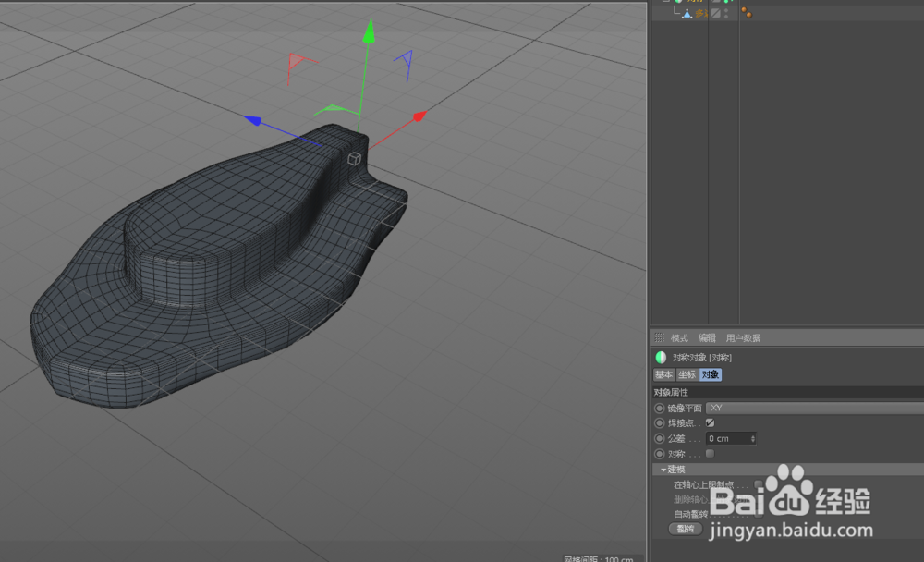This screenshot has width=924, height=562.
Task: Click the blue plane-constraint corner handle
Action: pos(405,65)
